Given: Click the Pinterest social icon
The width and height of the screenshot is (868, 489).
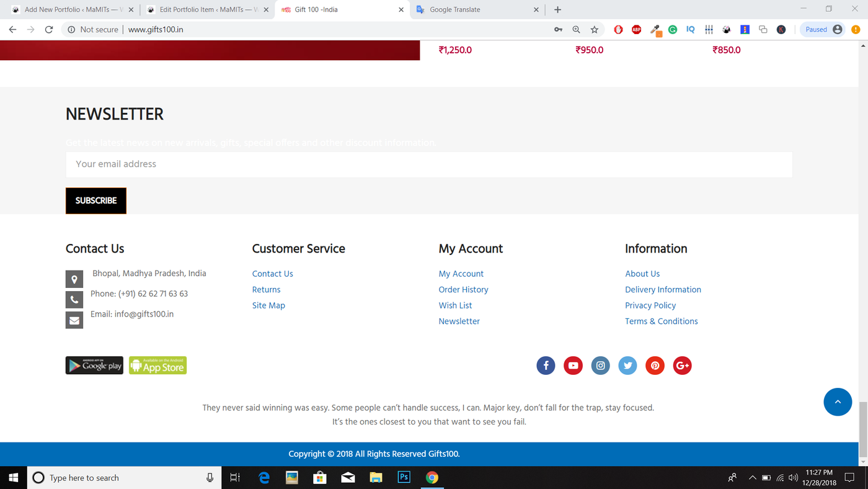Looking at the screenshot, I should tap(655, 366).
